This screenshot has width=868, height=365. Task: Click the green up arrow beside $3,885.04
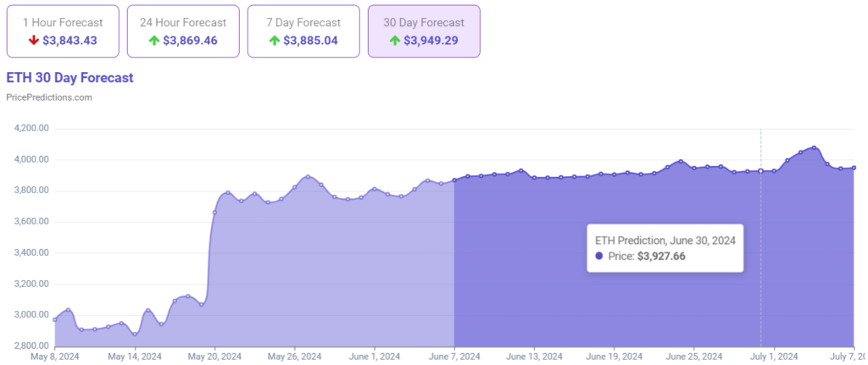pyautogui.click(x=274, y=40)
